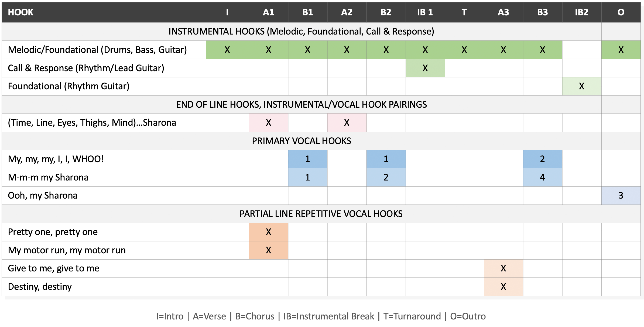Select the 2 in My, my, my row under B3
644x327 pixels.
tap(543, 159)
